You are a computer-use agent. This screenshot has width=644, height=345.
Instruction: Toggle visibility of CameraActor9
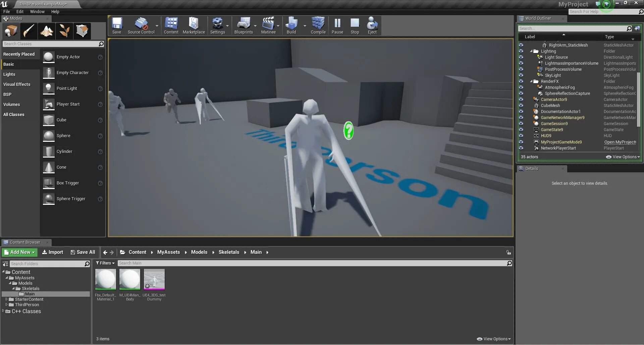[x=521, y=100]
